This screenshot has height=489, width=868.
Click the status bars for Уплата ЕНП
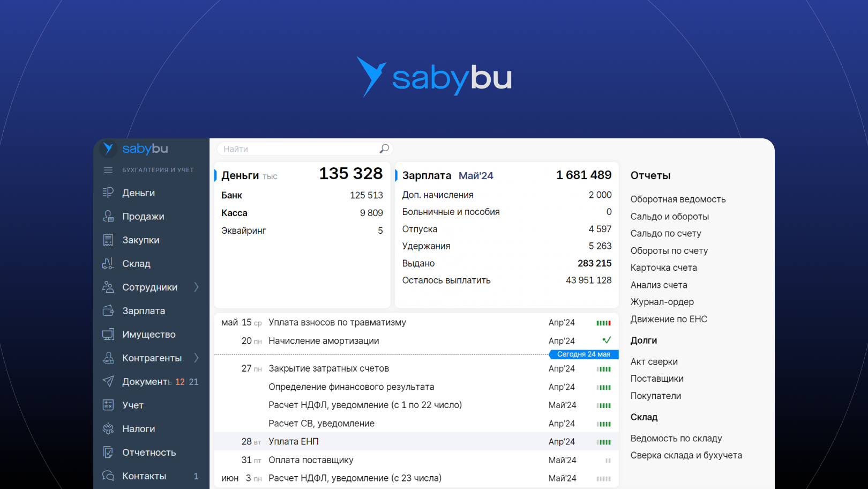pyautogui.click(x=604, y=442)
